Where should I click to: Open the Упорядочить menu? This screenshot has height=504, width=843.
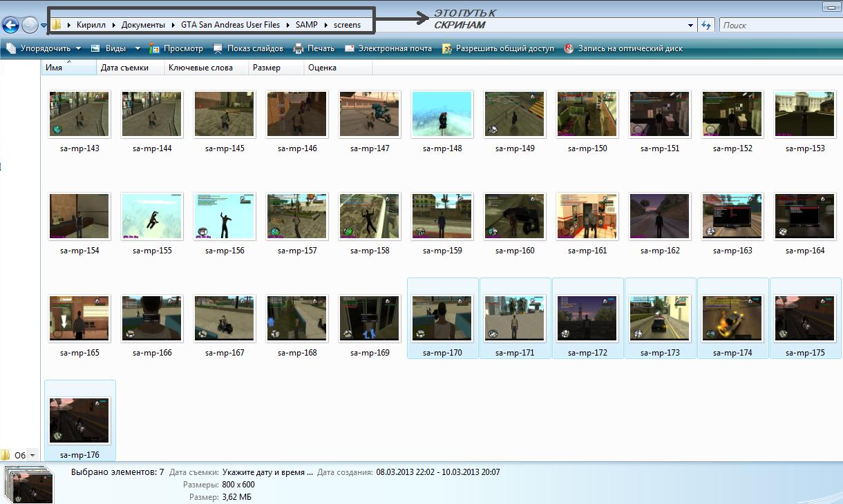(44, 48)
